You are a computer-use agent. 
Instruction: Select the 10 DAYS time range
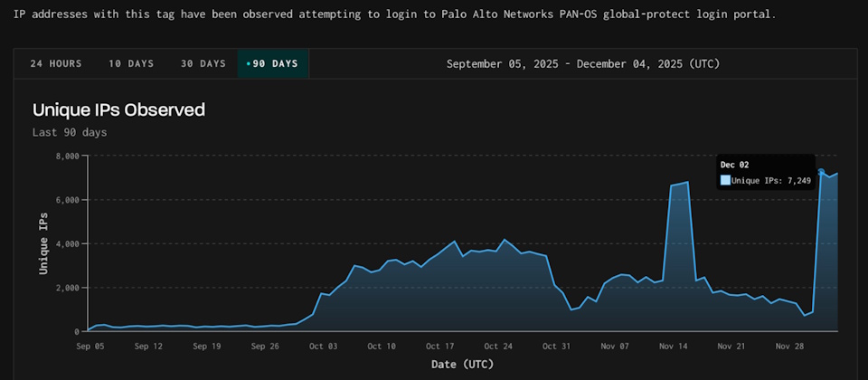(x=131, y=63)
